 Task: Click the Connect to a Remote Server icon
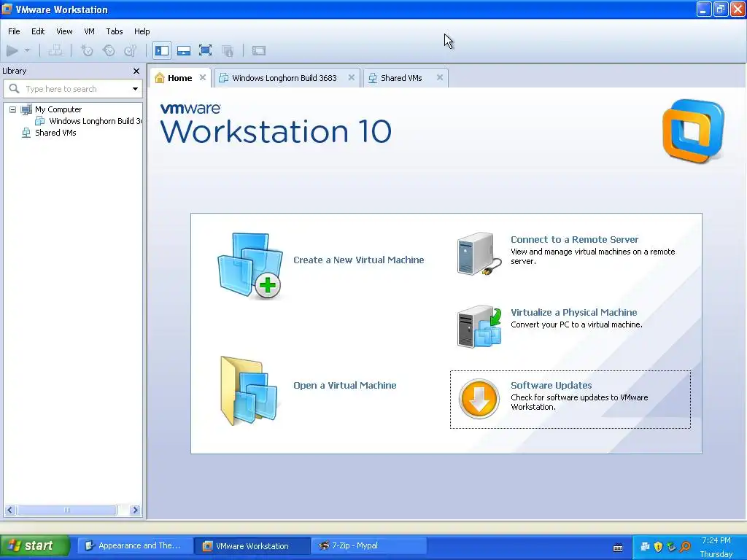click(x=479, y=254)
